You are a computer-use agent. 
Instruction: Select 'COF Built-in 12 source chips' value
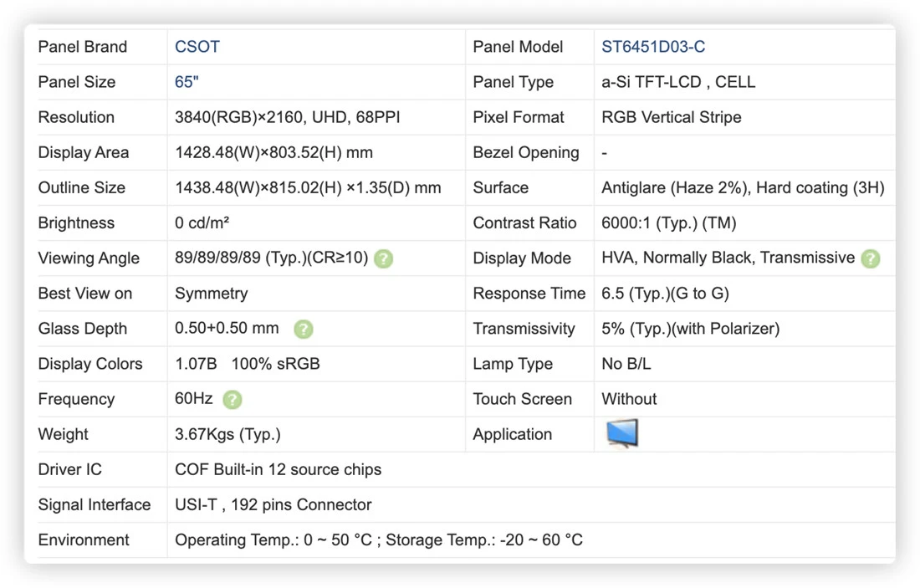[x=279, y=469]
